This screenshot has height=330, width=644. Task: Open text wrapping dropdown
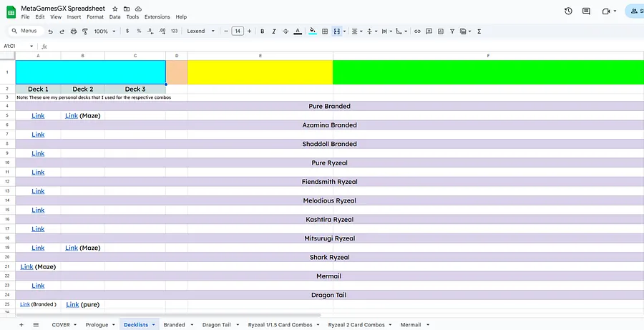[386, 31]
